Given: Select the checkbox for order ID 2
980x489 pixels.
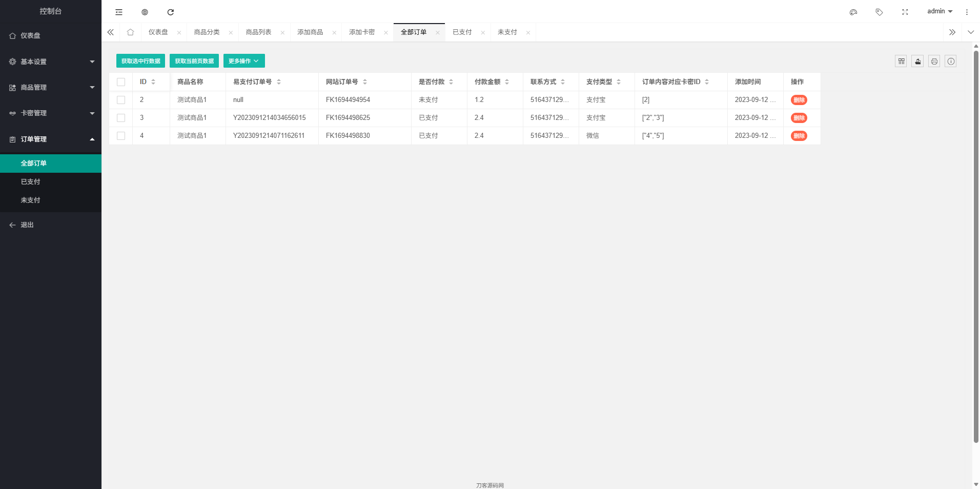Looking at the screenshot, I should point(121,100).
